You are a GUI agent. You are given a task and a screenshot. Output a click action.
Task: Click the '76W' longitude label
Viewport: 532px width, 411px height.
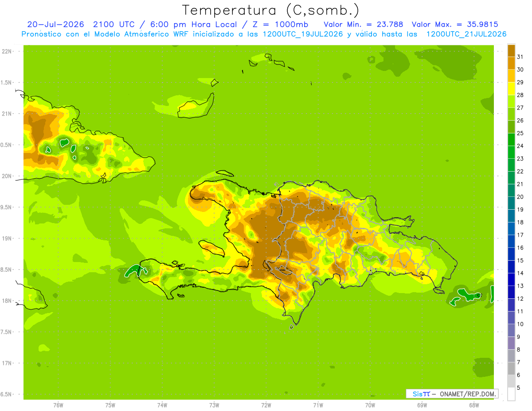coord(58,405)
